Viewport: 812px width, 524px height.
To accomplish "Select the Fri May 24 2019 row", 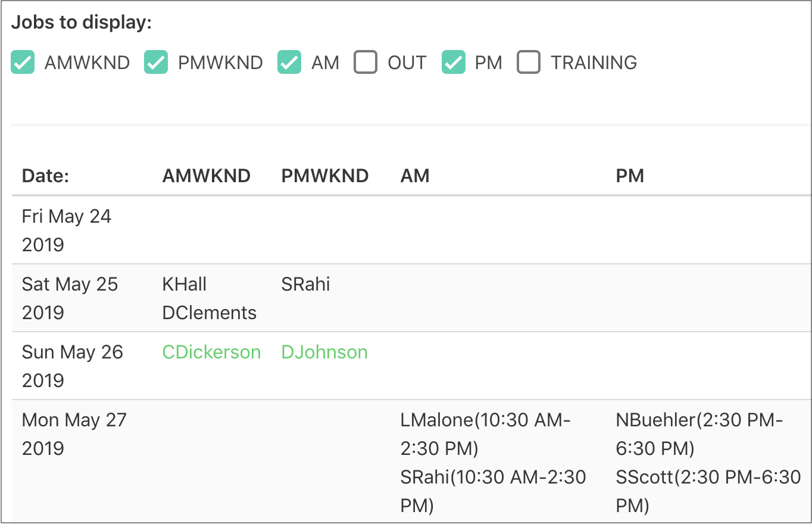I will [67, 230].
